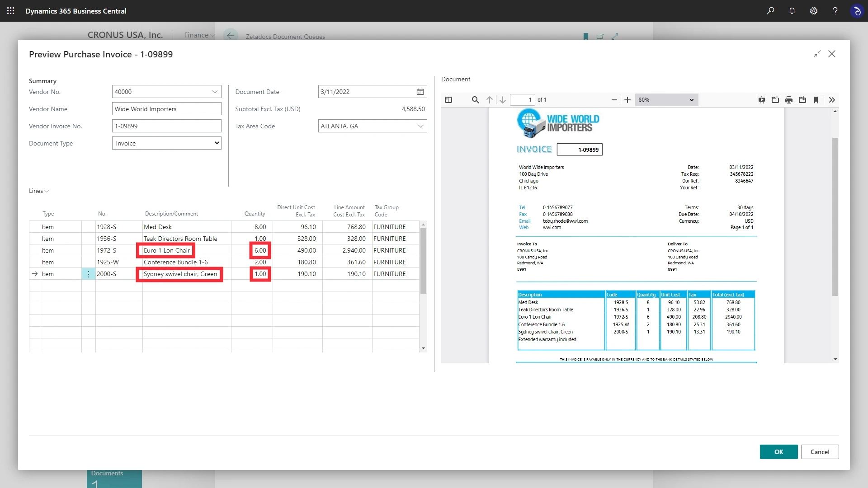Select the Teak Directors Room Table cell
Image resolution: width=868 pixels, height=488 pixels.
[187, 239]
